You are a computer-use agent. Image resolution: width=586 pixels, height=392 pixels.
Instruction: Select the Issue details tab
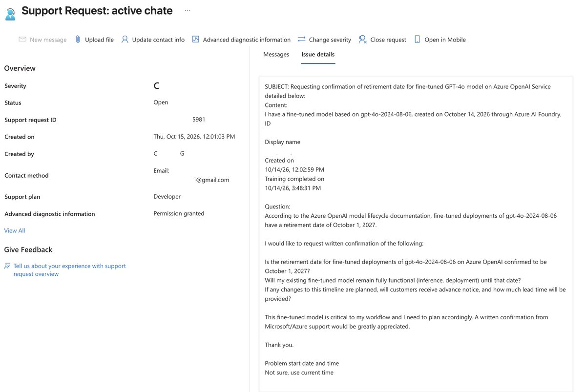click(318, 54)
